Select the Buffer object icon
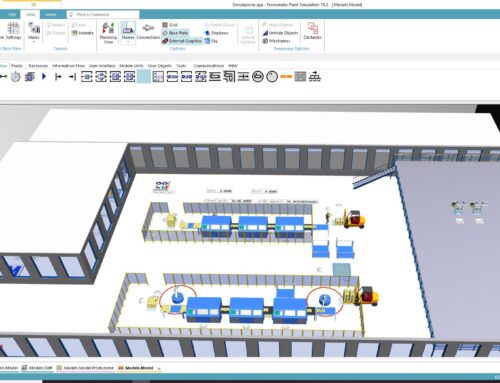Image resolution: width=500 pixels, height=383 pixels. (172, 77)
